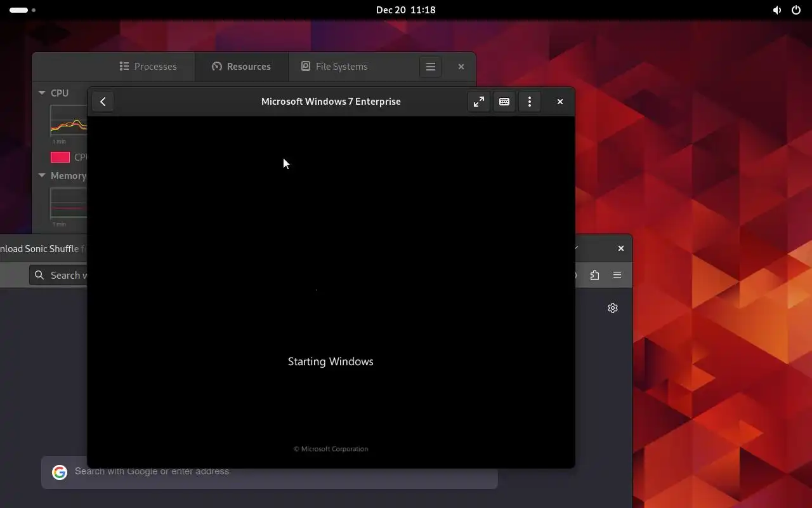Image resolution: width=812 pixels, height=508 pixels.
Task: Open the browser Extensions puzzle icon
Action: pos(594,275)
